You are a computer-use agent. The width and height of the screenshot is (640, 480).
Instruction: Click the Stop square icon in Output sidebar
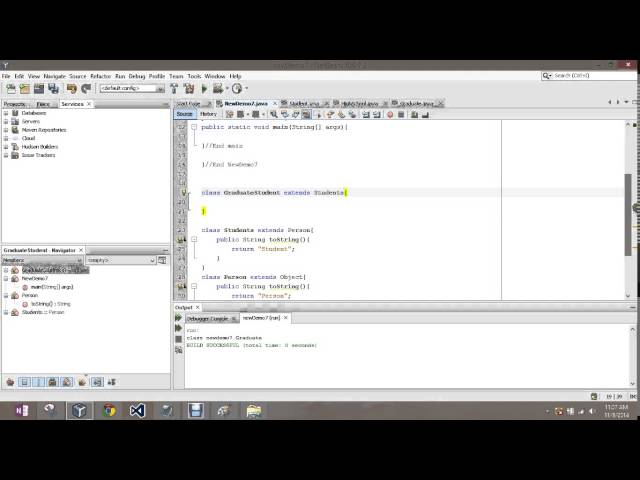tap(178, 339)
